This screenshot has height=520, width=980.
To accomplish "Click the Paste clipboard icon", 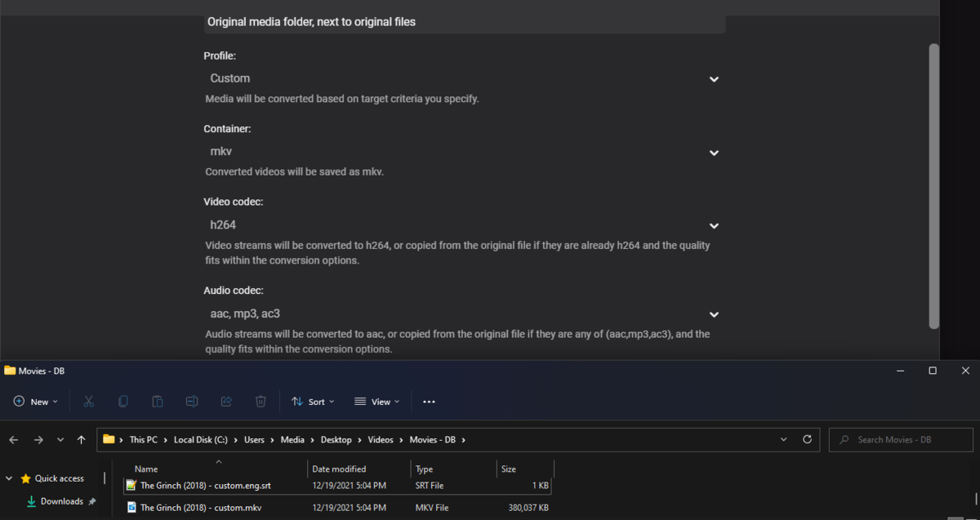I will tap(158, 402).
